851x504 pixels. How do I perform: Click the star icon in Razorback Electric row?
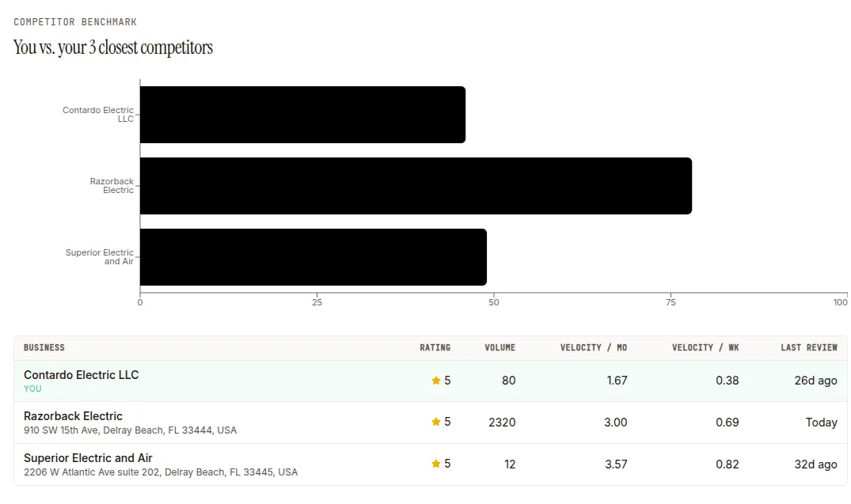point(436,422)
